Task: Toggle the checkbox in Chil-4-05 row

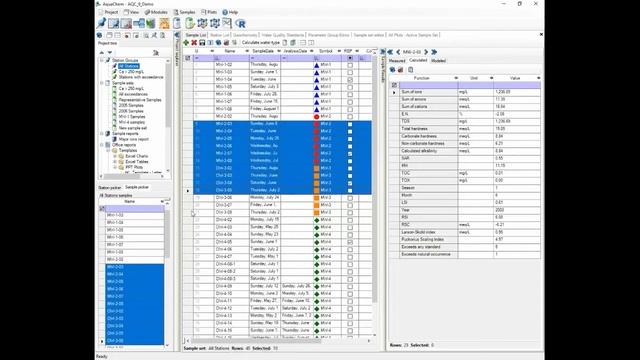Action: (x=350, y=242)
